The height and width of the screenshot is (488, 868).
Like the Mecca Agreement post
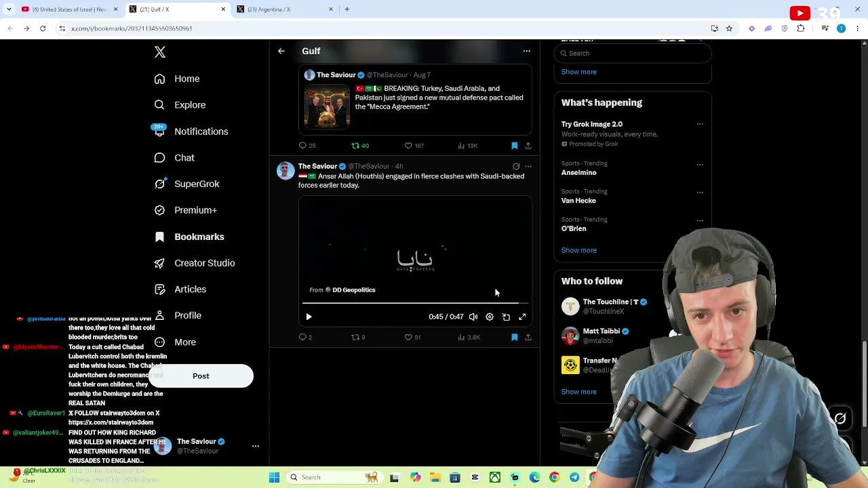tap(414, 146)
